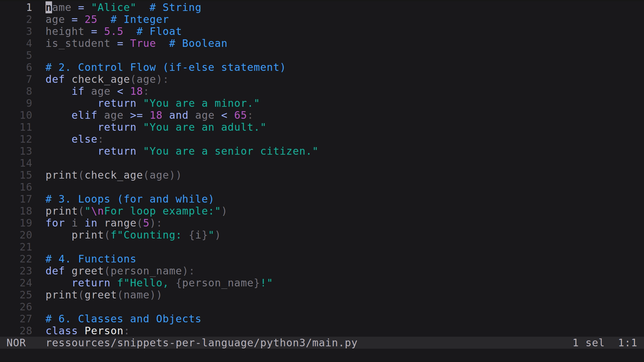Click line number 14 in the gutter
Viewport: 644px width, 362px height.
click(x=26, y=163)
